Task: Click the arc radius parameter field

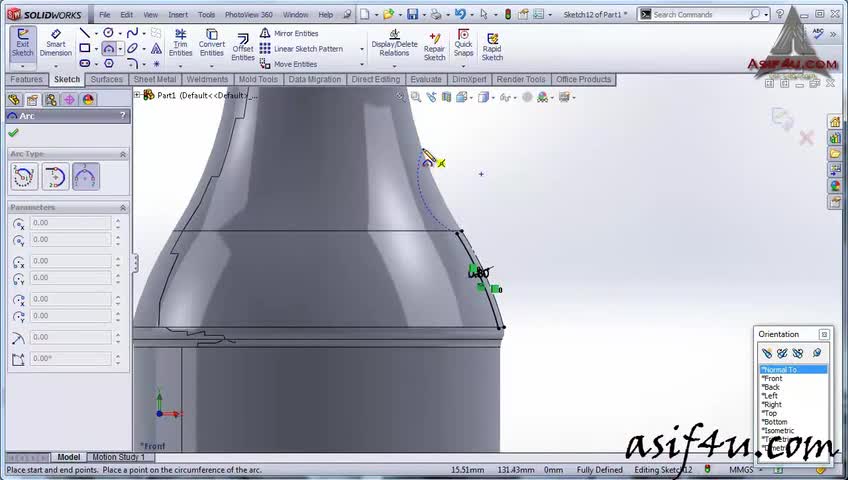Action: (x=70, y=337)
